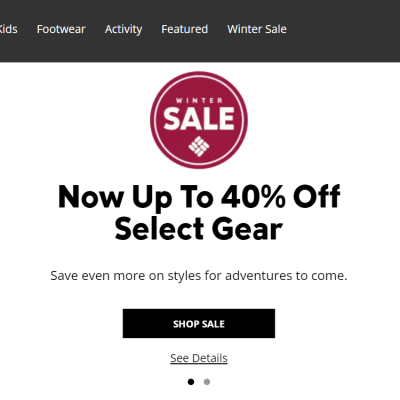
Task: Click the small WINTER text in the badge
Action: tap(199, 100)
